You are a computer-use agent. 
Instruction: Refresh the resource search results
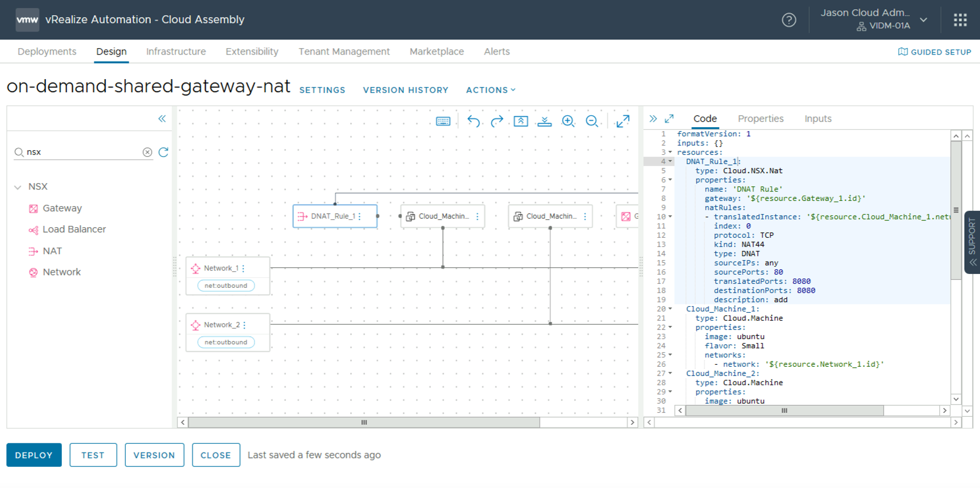[163, 152]
